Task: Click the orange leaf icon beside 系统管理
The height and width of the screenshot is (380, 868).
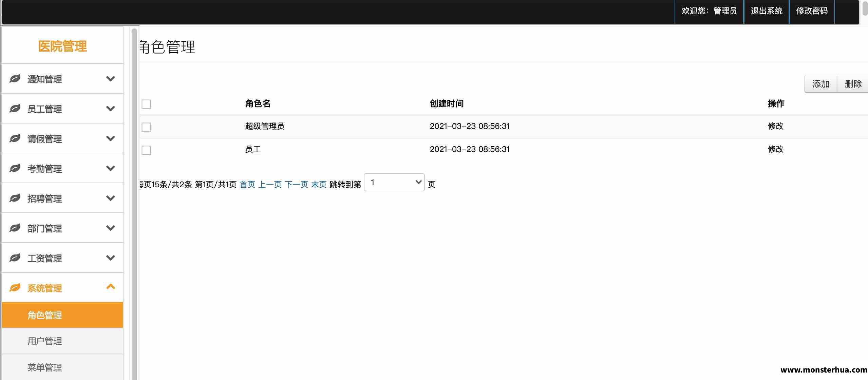Action: pyautogui.click(x=15, y=288)
